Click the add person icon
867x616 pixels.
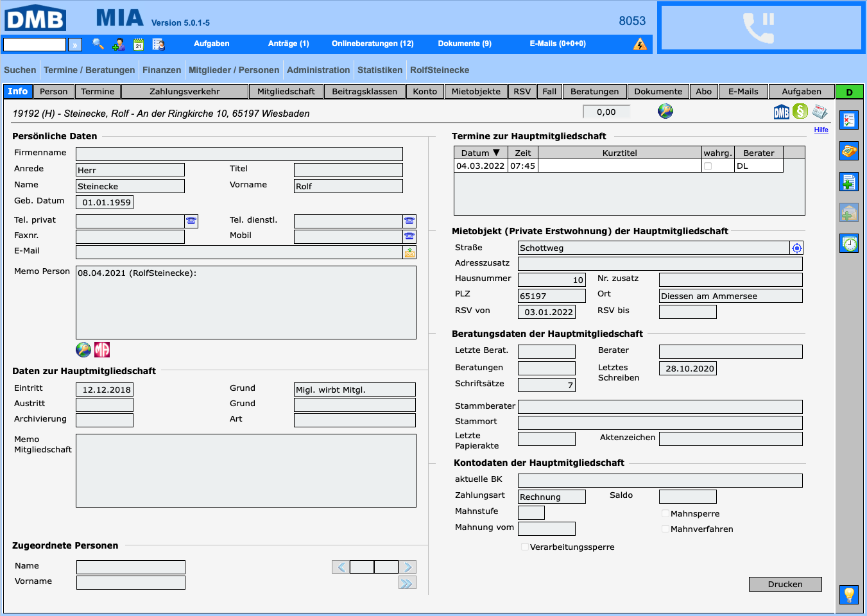coord(119,44)
